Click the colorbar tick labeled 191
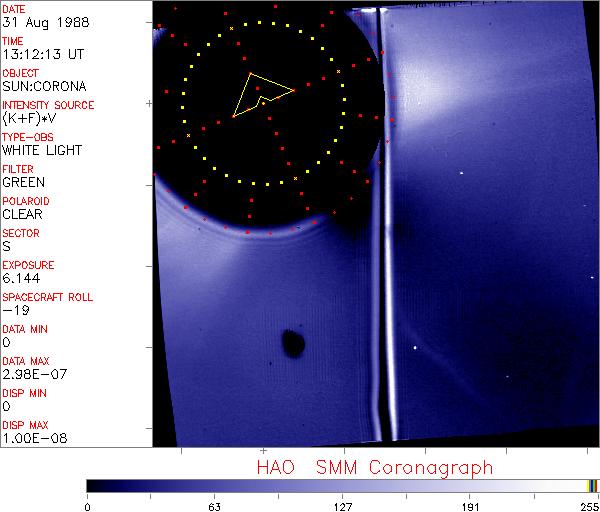This screenshot has width=600, height=512. tap(470, 506)
